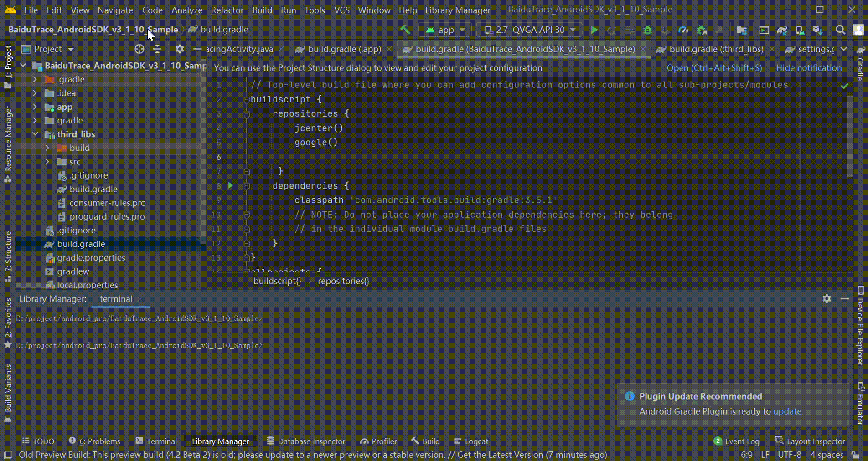Image resolution: width=868 pixels, height=461 pixels.
Task: Toggle the Terminal tool window button
Action: [x=156, y=441]
